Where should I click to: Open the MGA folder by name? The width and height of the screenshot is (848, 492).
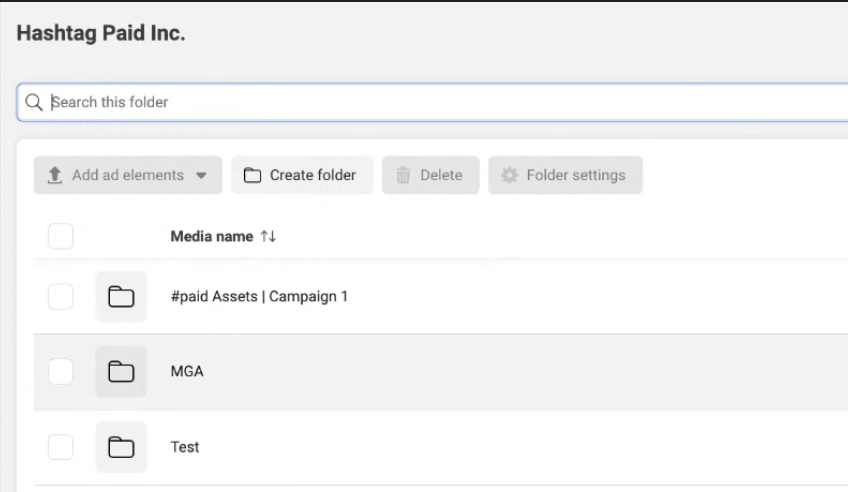coord(187,371)
